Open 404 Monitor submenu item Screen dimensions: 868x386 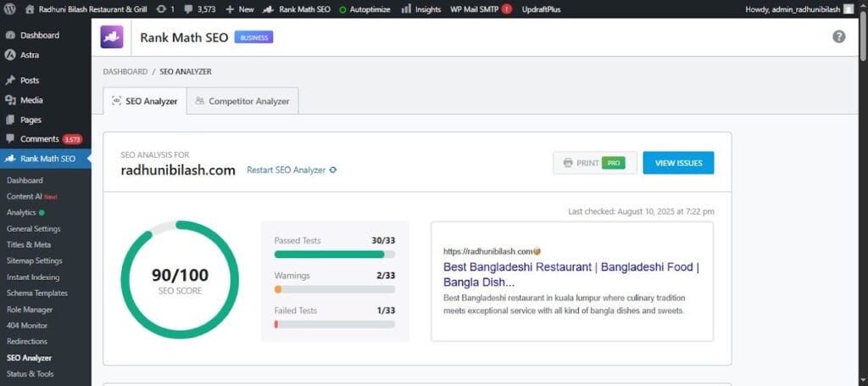(x=27, y=326)
